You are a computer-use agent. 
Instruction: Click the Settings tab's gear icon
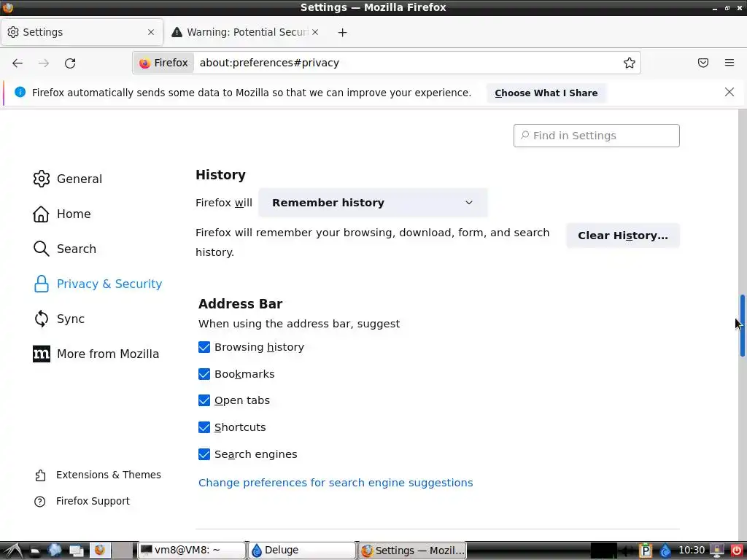pyautogui.click(x=13, y=32)
